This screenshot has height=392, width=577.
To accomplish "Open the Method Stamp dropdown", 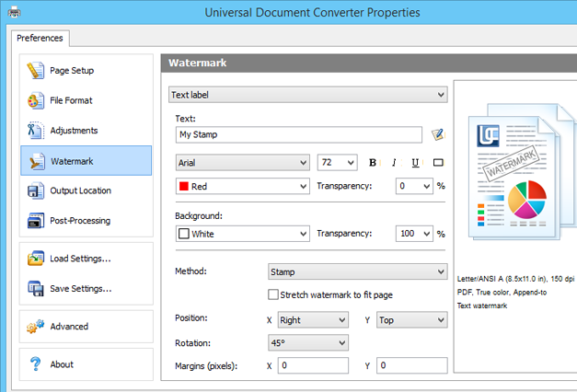I will [x=358, y=271].
